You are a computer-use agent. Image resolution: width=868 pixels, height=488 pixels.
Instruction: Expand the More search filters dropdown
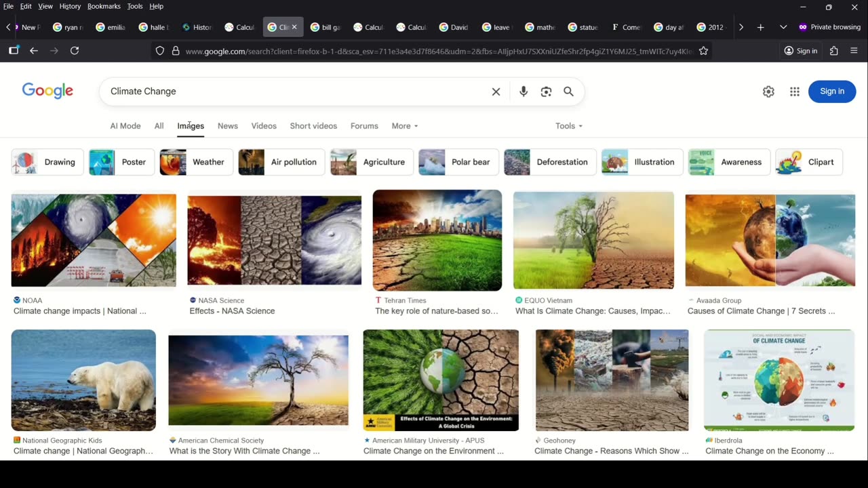tap(405, 126)
